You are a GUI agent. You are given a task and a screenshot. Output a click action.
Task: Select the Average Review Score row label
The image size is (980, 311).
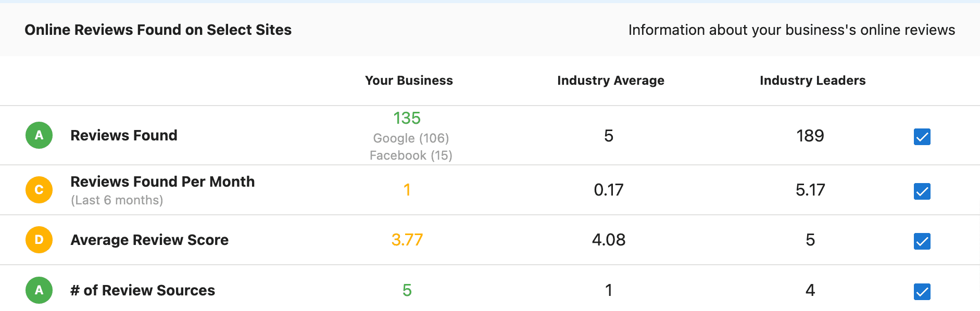click(149, 240)
